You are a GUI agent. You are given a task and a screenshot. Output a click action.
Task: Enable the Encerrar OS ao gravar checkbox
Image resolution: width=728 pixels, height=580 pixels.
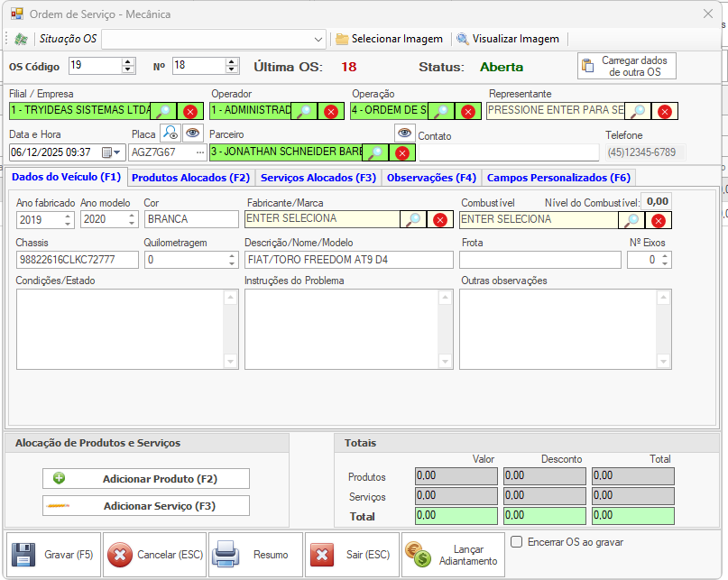click(517, 542)
